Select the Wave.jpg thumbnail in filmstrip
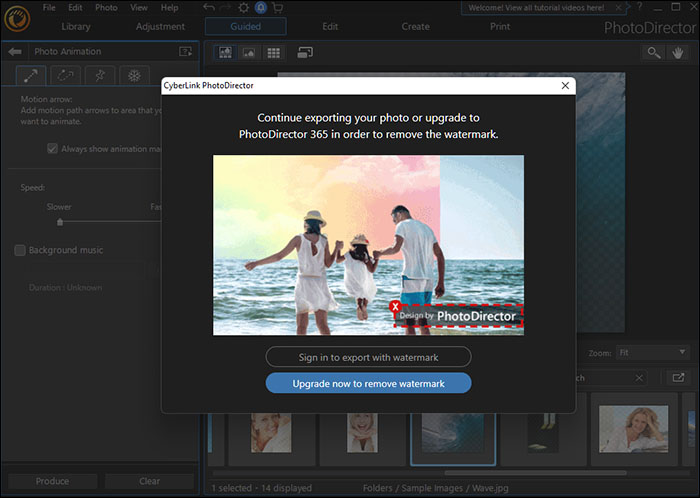This screenshot has width=700, height=498. (x=452, y=431)
